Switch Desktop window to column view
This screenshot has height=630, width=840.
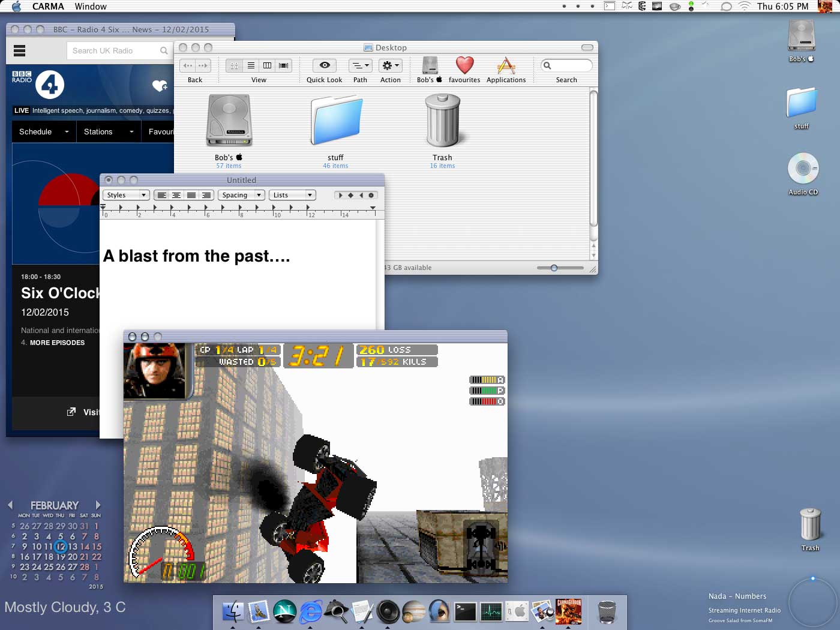pyautogui.click(x=267, y=65)
